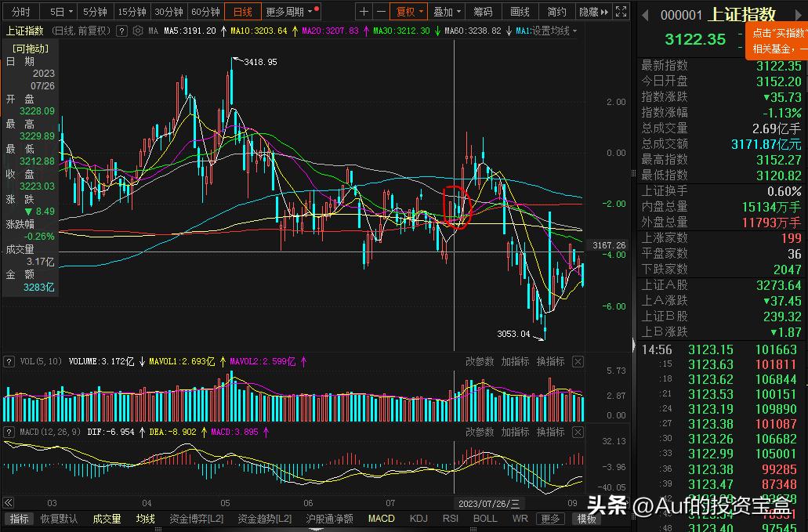Toggle the 成交量 indicator
Viewport: 808px width, 532px height.
(107, 519)
